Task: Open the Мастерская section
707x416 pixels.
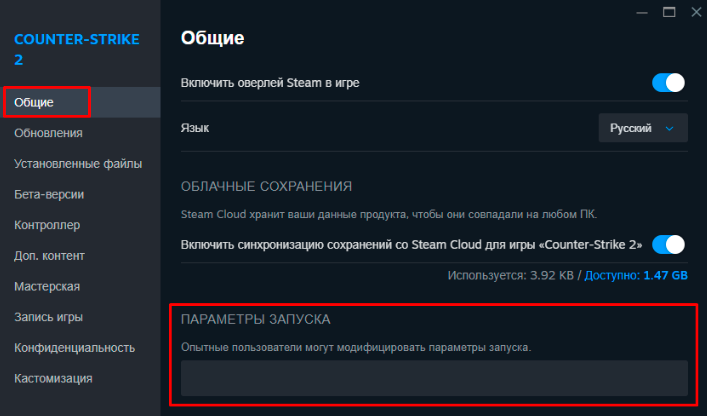Action: click(x=47, y=287)
